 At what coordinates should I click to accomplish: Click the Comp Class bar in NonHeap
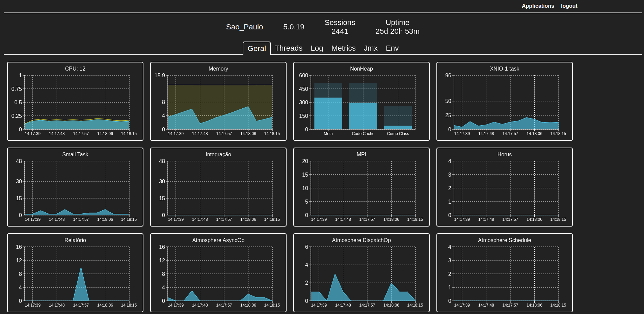pyautogui.click(x=398, y=127)
